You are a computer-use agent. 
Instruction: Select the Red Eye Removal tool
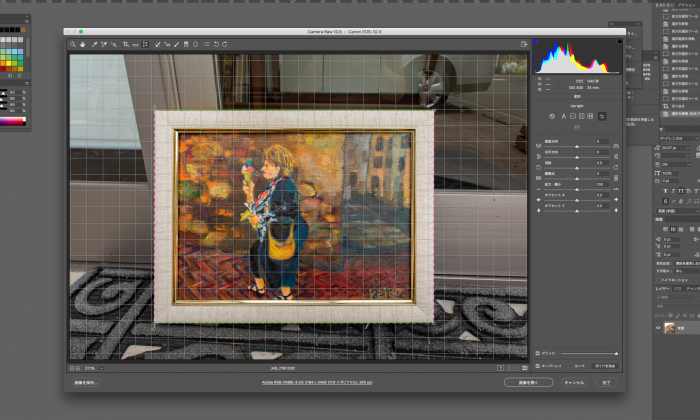pyautogui.click(x=167, y=44)
